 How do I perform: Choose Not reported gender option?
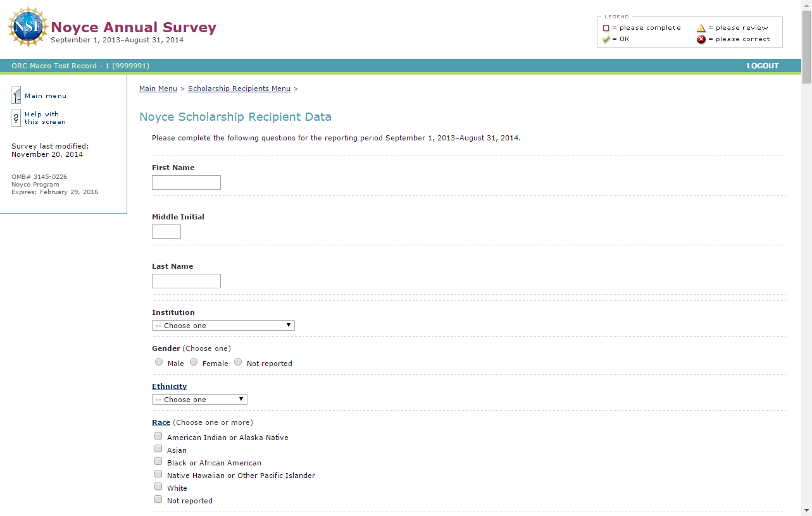(x=238, y=362)
